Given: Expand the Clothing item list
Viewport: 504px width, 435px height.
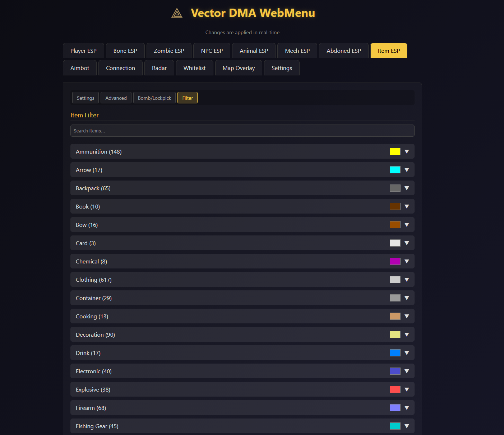Looking at the screenshot, I should point(407,280).
